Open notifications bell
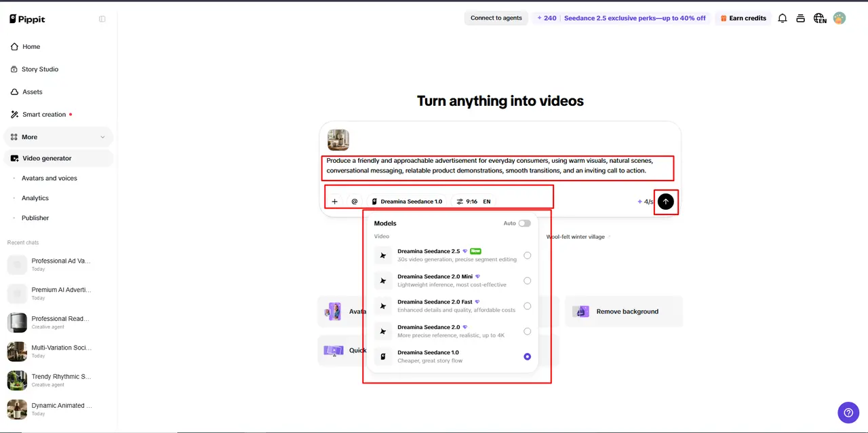Viewport: 868px width, 433px height. pos(783,18)
